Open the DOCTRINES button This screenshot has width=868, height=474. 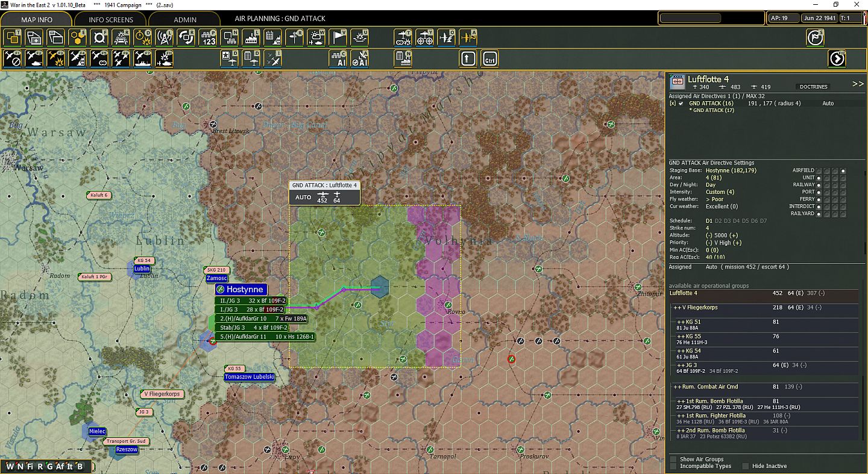coord(814,87)
